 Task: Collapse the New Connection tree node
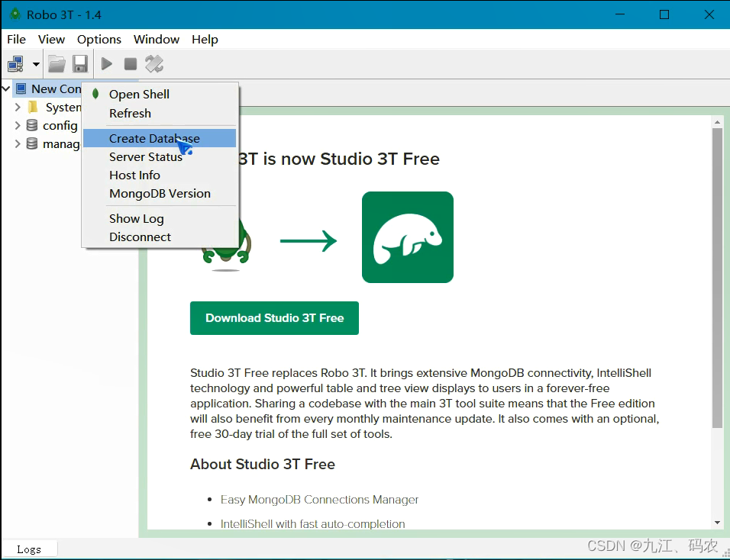tap(7, 89)
